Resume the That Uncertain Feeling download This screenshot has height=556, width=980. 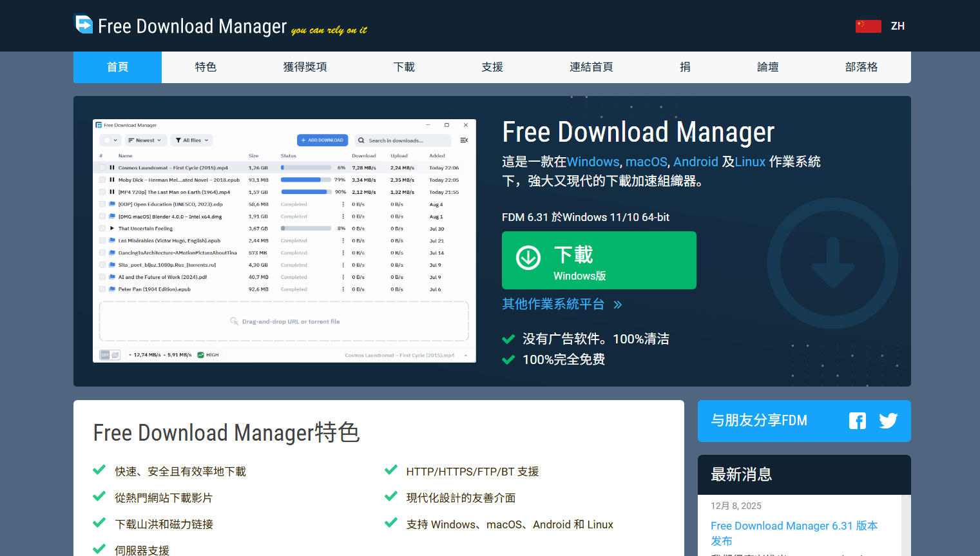point(112,229)
